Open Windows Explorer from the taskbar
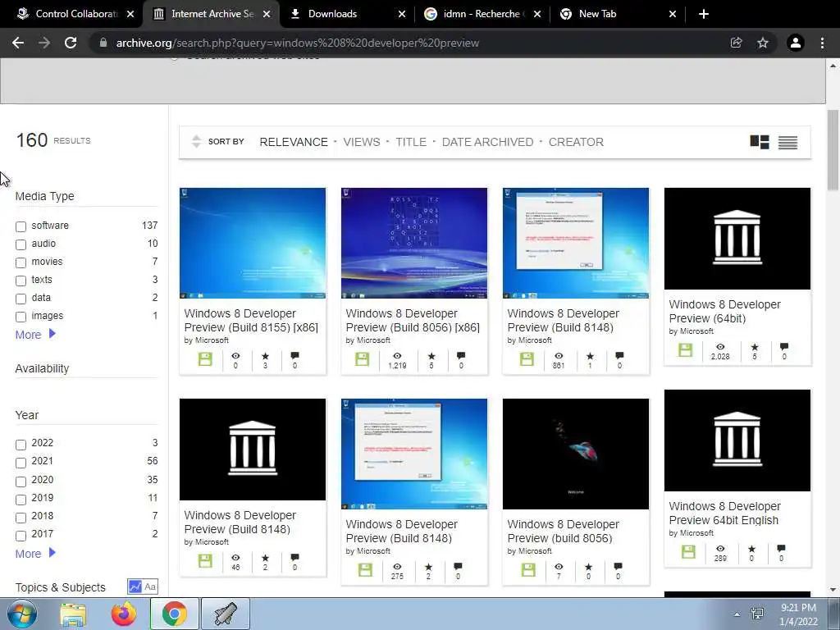840x630 pixels. point(73,614)
